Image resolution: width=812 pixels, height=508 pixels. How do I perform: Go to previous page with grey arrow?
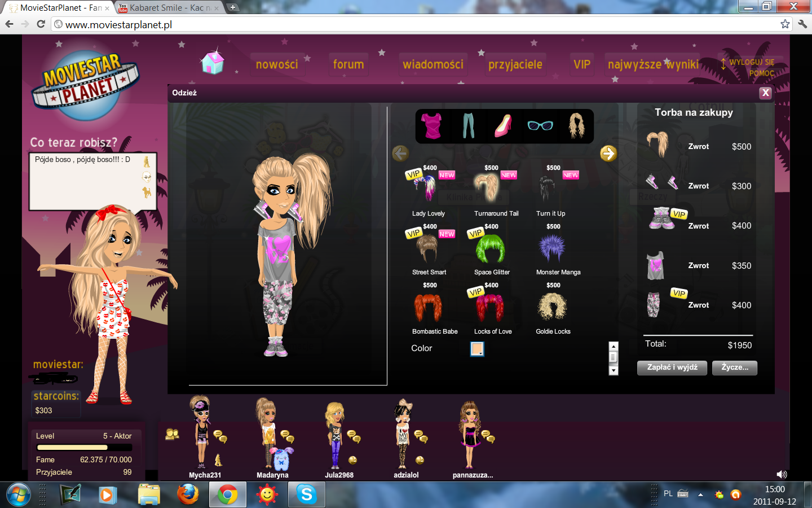pos(400,153)
